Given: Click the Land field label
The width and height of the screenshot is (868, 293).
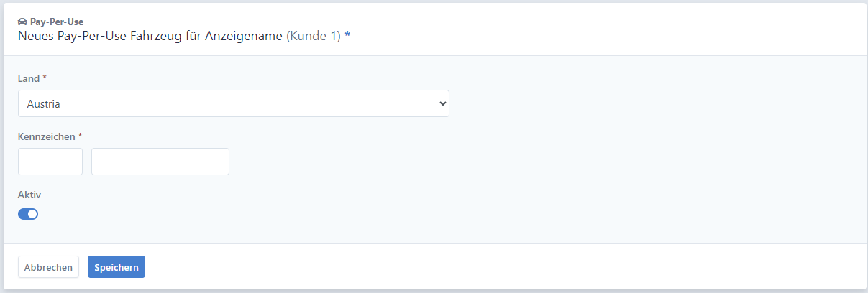Looking at the screenshot, I should [28, 78].
